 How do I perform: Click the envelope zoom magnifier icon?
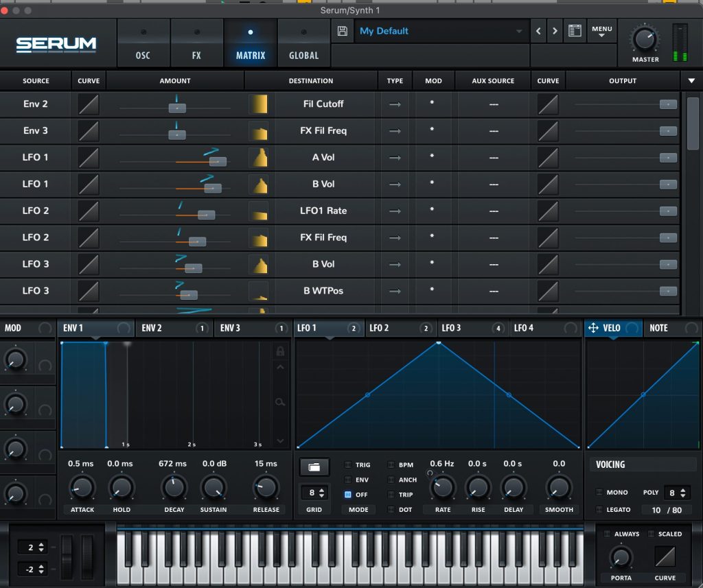point(280,402)
